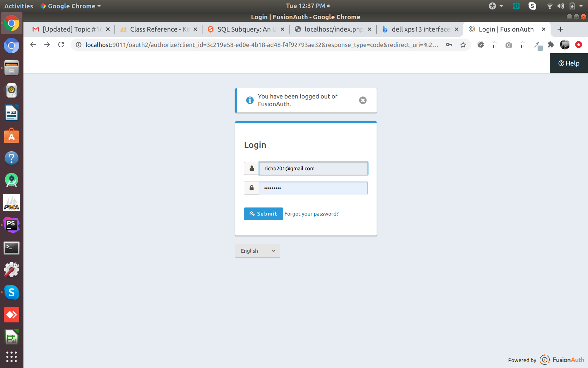This screenshot has height=368, width=588.
Task: Open Chromium from the dock
Action: [12, 46]
